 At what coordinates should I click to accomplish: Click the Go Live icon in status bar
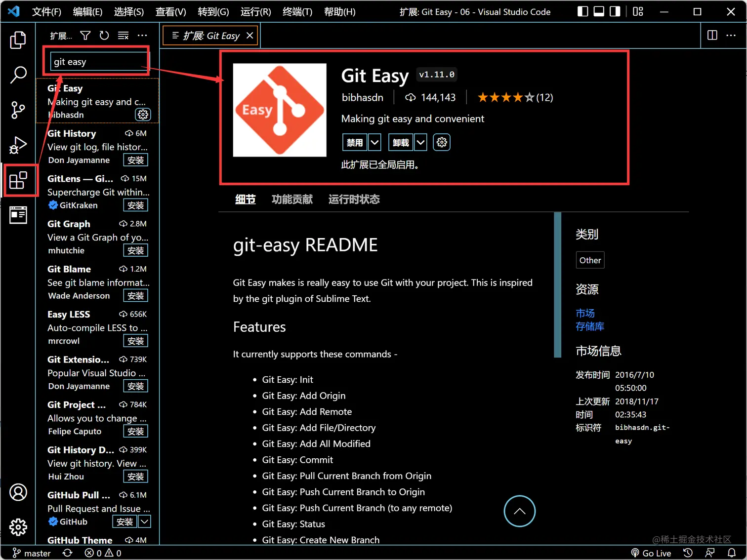point(651,553)
